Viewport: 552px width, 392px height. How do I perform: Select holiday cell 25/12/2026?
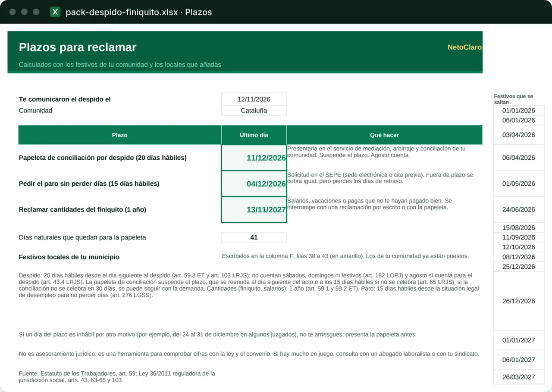point(518,267)
